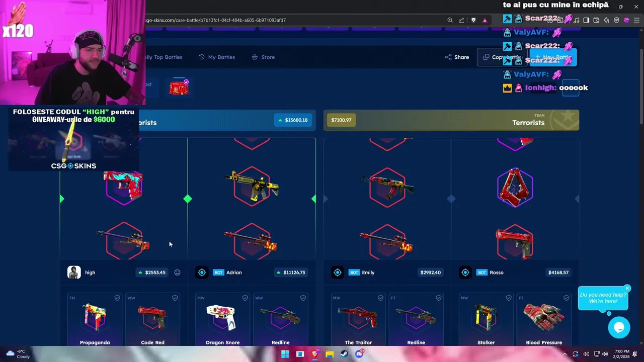Click the 'Do you need help?' message

pyautogui.click(x=603, y=298)
